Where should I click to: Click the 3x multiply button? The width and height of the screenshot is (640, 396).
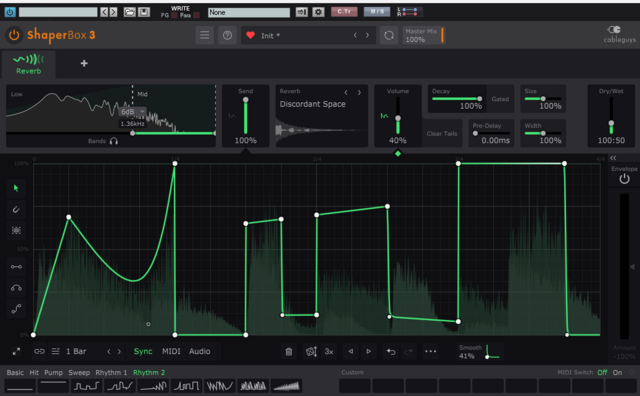click(x=329, y=352)
